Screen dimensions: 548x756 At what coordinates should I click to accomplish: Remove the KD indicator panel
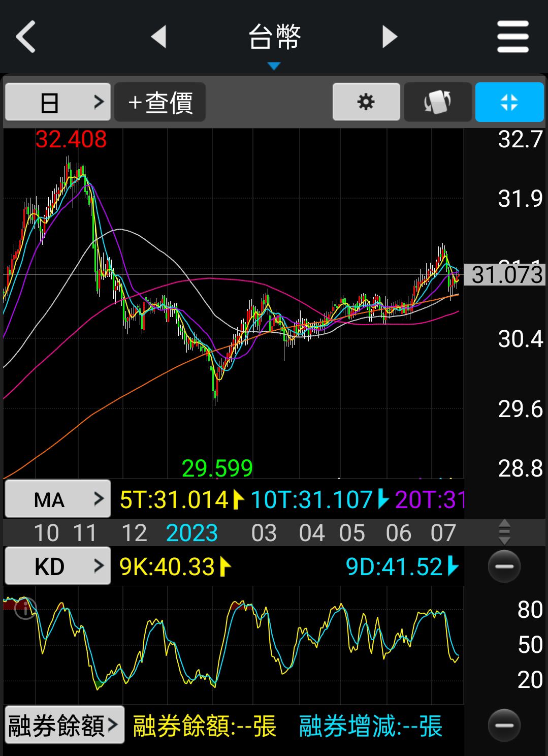pos(504,566)
